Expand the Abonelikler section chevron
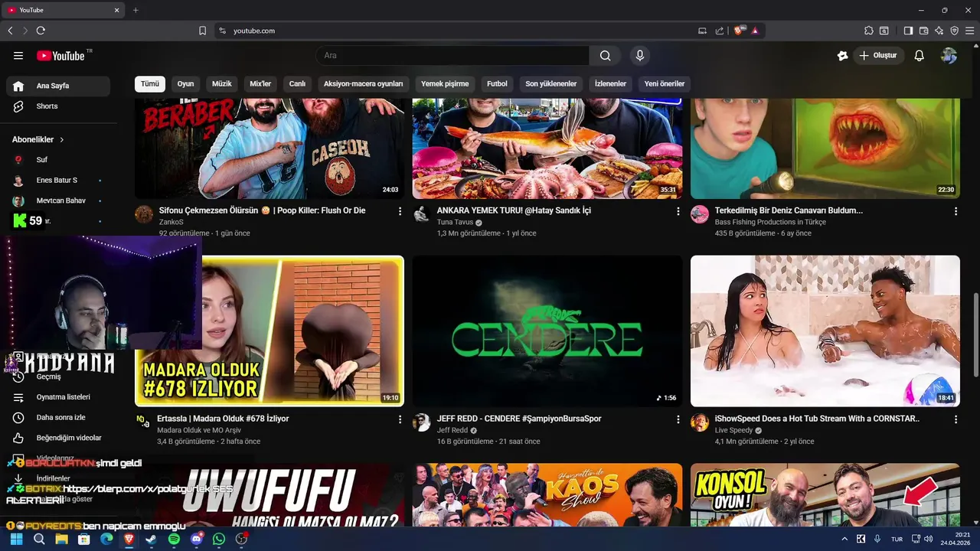Image resolution: width=980 pixels, height=551 pixels. coord(61,140)
